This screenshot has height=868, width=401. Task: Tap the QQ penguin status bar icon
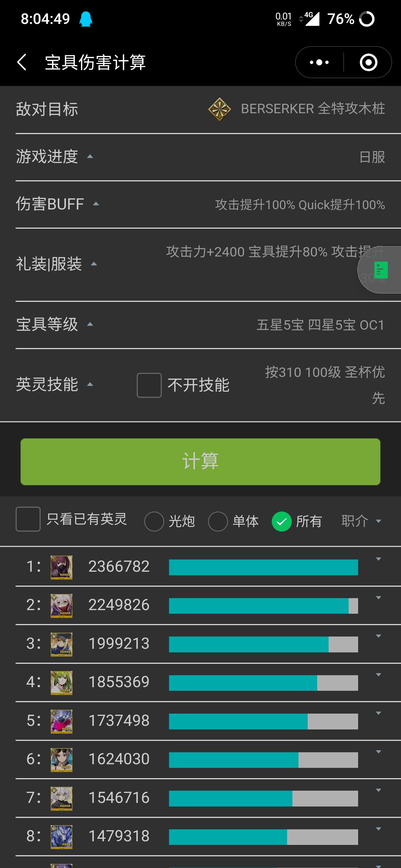click(x=86, y=19)
